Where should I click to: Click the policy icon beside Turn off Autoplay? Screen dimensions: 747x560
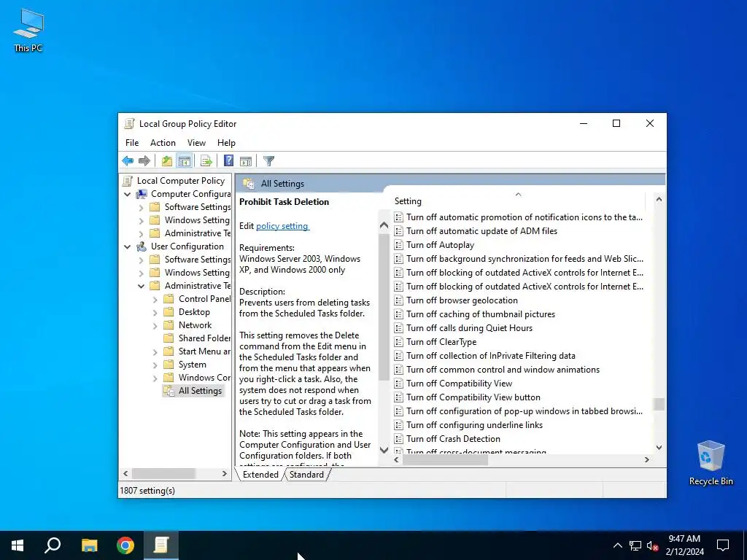399,245
